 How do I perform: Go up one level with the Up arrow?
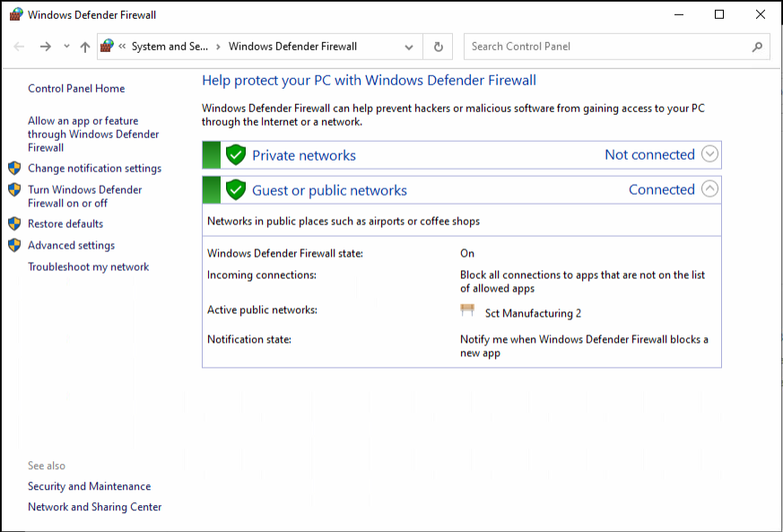[x=85, y=47]
